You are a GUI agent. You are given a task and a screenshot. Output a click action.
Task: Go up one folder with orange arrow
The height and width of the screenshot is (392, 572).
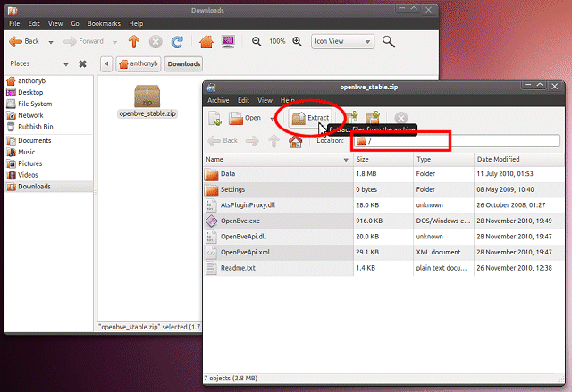point(134,42)
